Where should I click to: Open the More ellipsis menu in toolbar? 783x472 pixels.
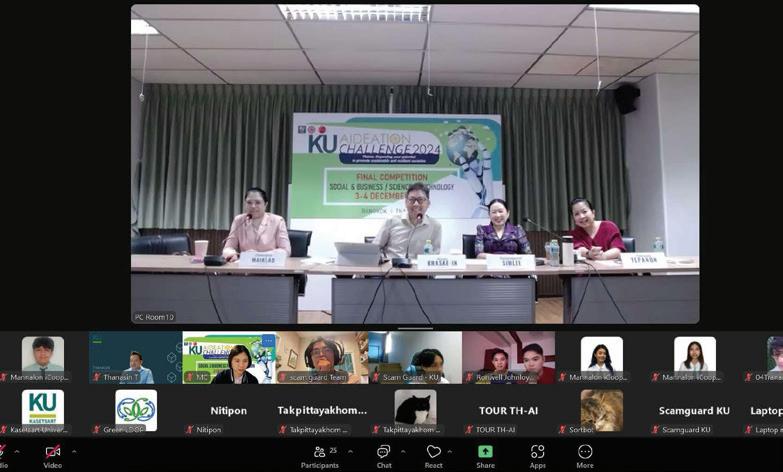tap(585, 452)
